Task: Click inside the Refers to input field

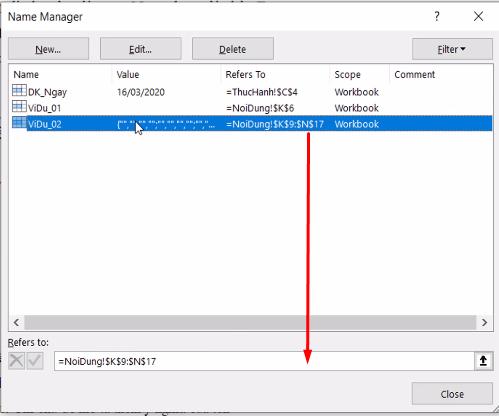Action: coord(264,361)
